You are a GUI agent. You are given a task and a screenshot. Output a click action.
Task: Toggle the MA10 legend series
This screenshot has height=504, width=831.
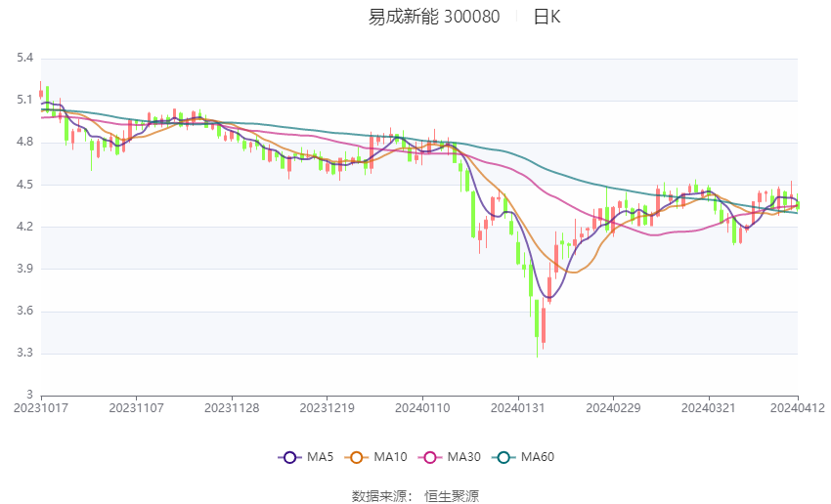point(375,457)
